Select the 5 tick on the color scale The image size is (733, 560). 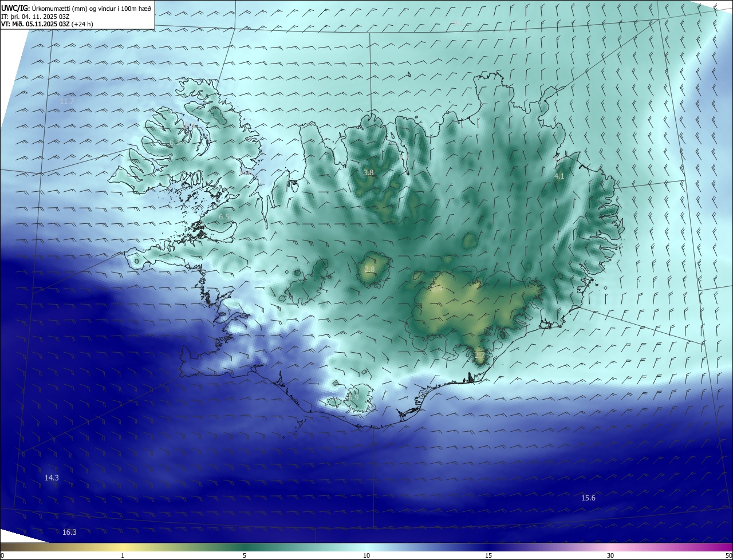pyautogui.click(x=245, y=555)
